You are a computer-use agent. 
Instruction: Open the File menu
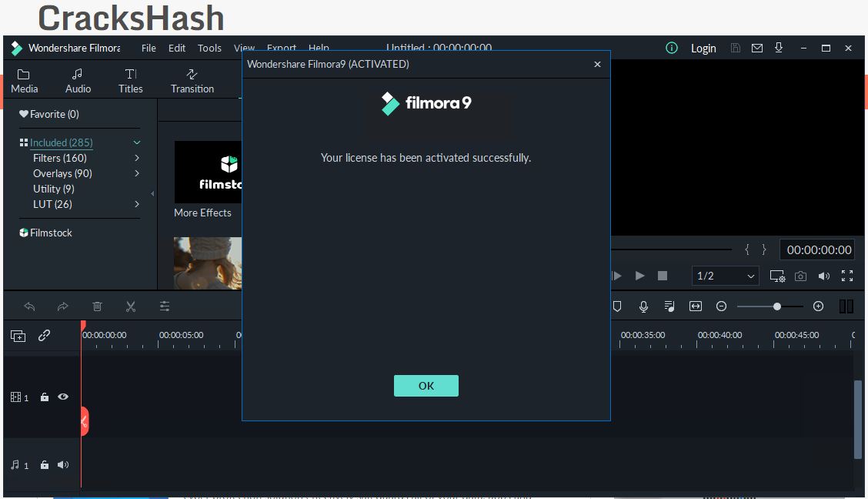coord(149,49)
